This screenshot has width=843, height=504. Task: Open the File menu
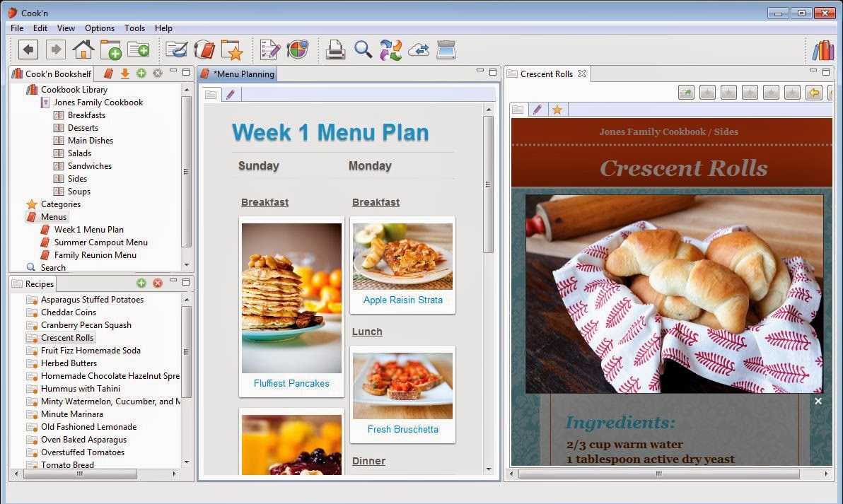pyautogui.click(x=17, y=28)
